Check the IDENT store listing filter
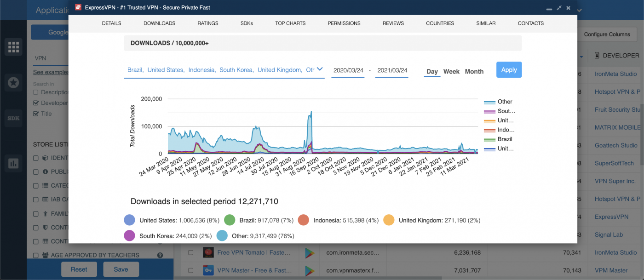Screen dimensions: 644x280 pos(36,158)
